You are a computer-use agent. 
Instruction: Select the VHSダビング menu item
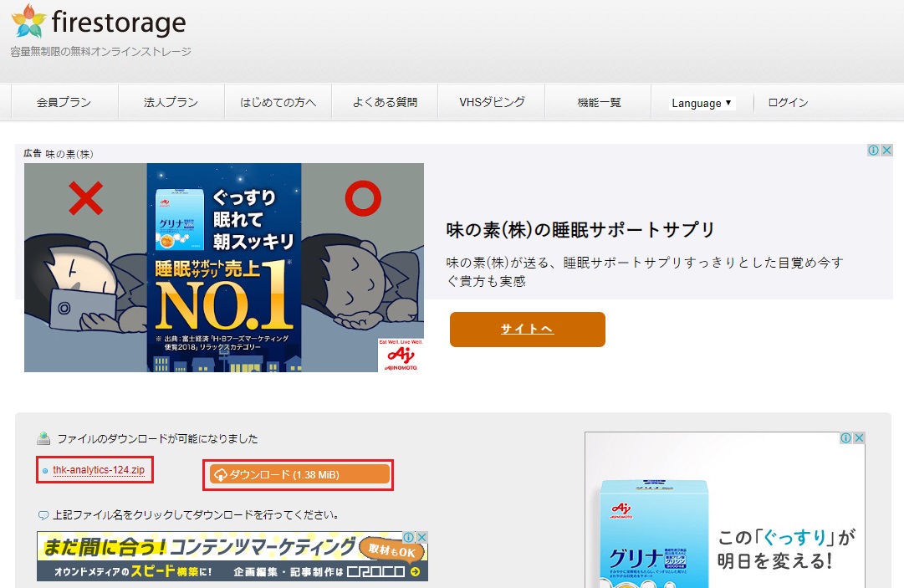pos(492,102)
